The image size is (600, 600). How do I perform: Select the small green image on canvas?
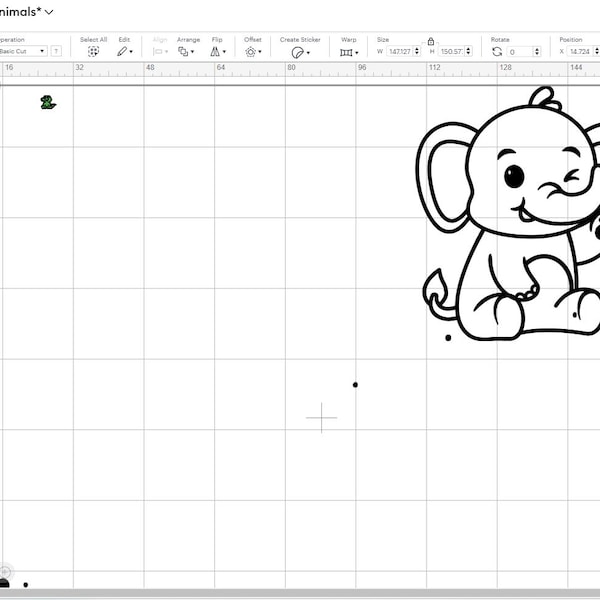click(x=48, y=102)
